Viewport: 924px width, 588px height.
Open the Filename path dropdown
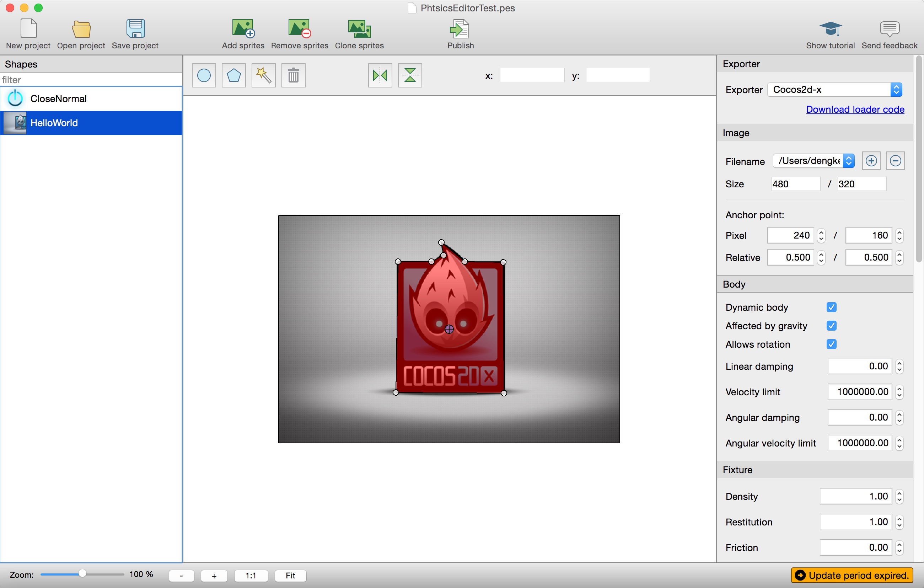pyautogui.click(x=813, y=161)
